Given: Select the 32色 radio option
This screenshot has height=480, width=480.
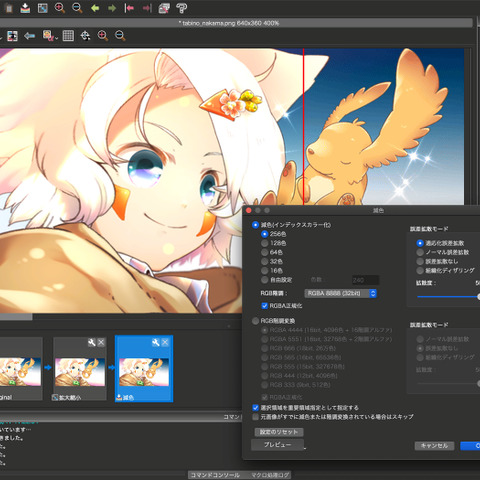Looking at the screenshot, I should 265,261.
